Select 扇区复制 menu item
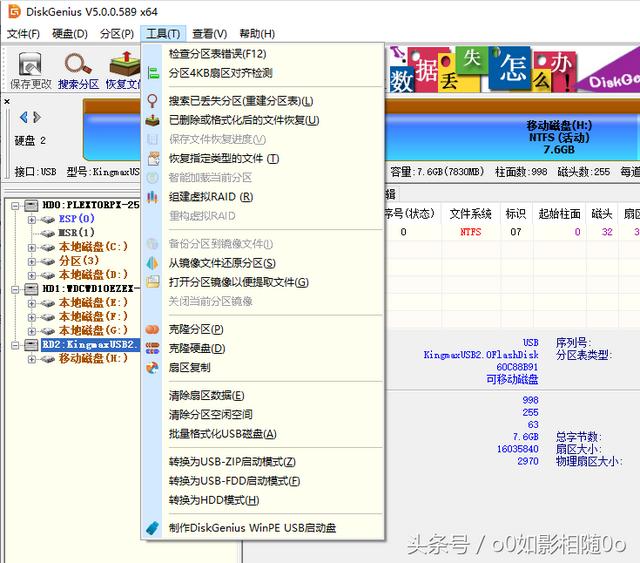 tap(262, 368)
